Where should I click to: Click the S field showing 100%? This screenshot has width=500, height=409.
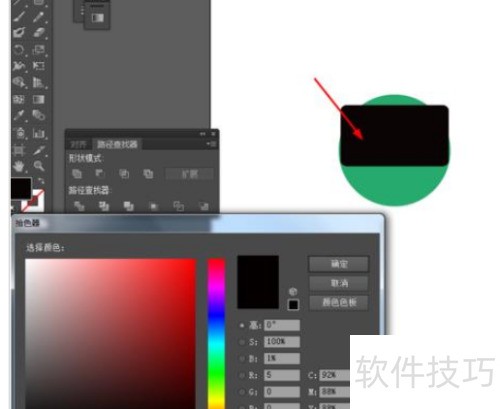pyautogui.click(x=282, y=342)
